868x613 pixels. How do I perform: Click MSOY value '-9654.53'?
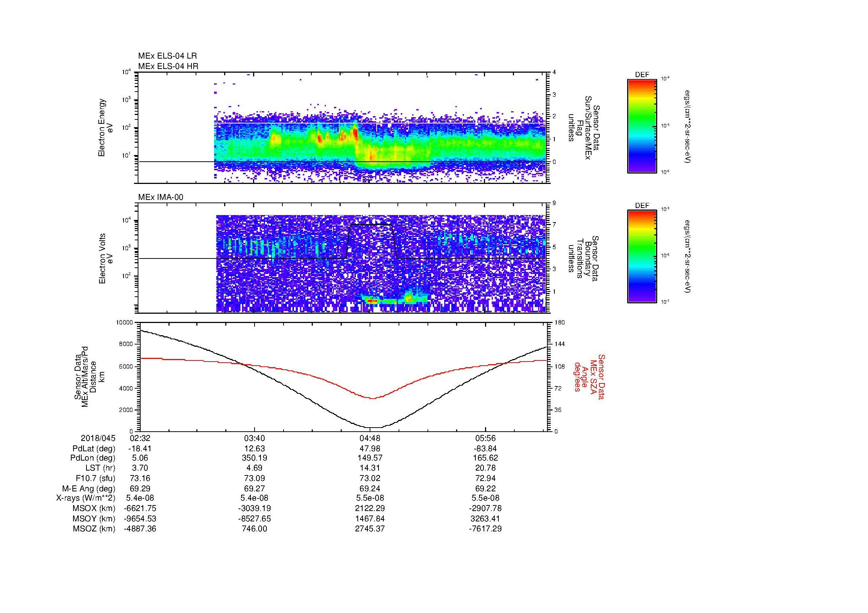(x=140, y=518)
